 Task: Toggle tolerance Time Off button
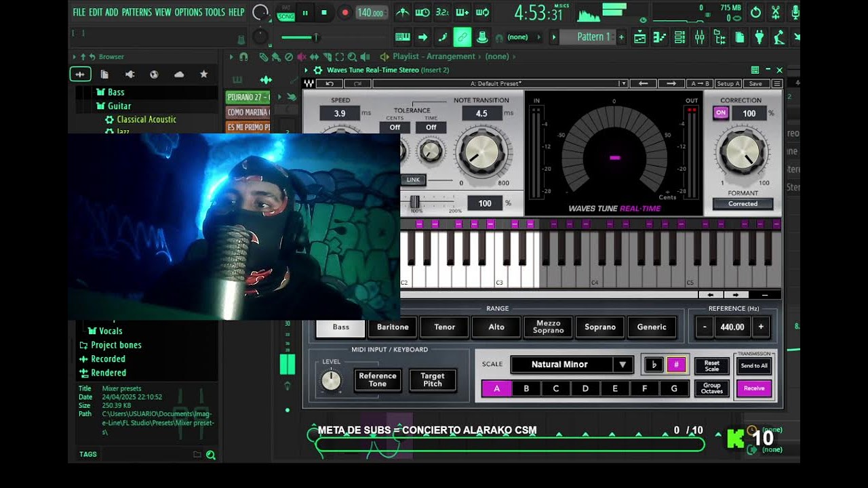(431, 127)
